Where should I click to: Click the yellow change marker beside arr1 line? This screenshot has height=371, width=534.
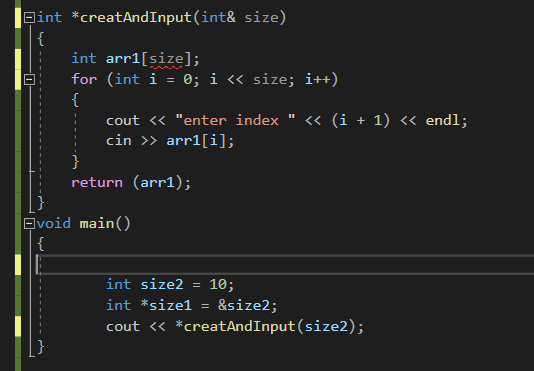18,59
